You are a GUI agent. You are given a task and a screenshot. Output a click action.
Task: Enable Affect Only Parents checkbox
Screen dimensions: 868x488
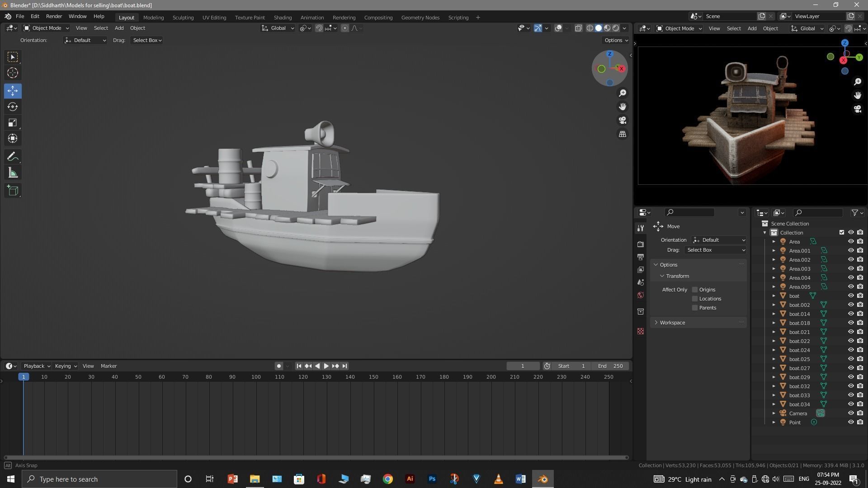(695, 308)
